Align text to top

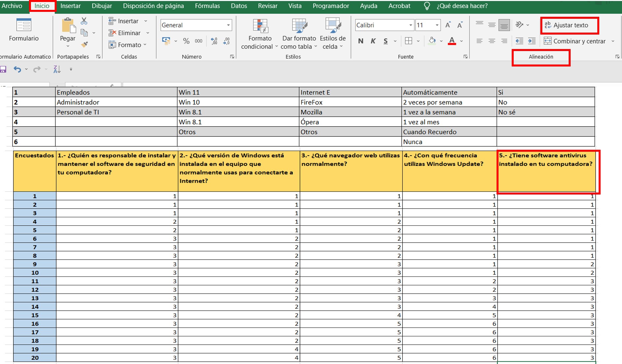pyautogui.click(x=479, y=24)
